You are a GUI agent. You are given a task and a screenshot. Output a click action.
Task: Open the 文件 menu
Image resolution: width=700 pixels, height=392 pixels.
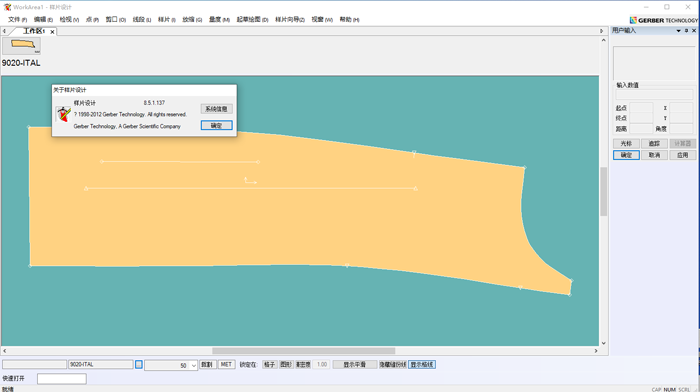pyautogui.click(x=17, y=20)
